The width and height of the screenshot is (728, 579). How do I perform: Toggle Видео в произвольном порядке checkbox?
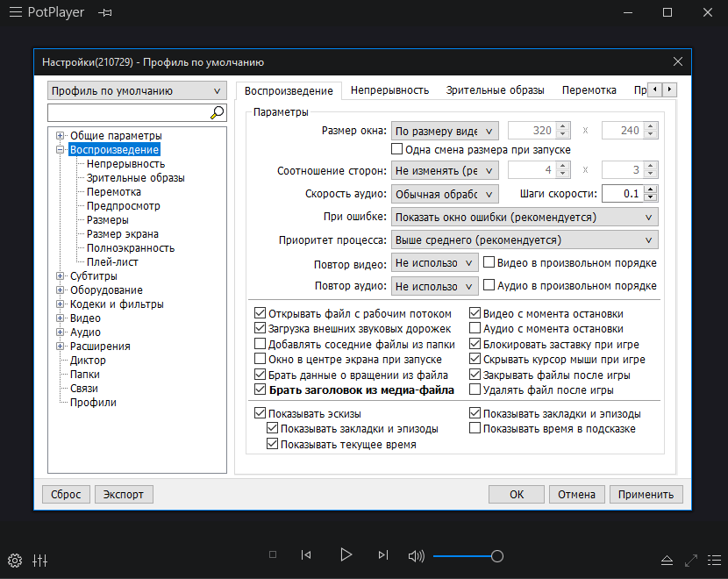click(x=489, y=262)
